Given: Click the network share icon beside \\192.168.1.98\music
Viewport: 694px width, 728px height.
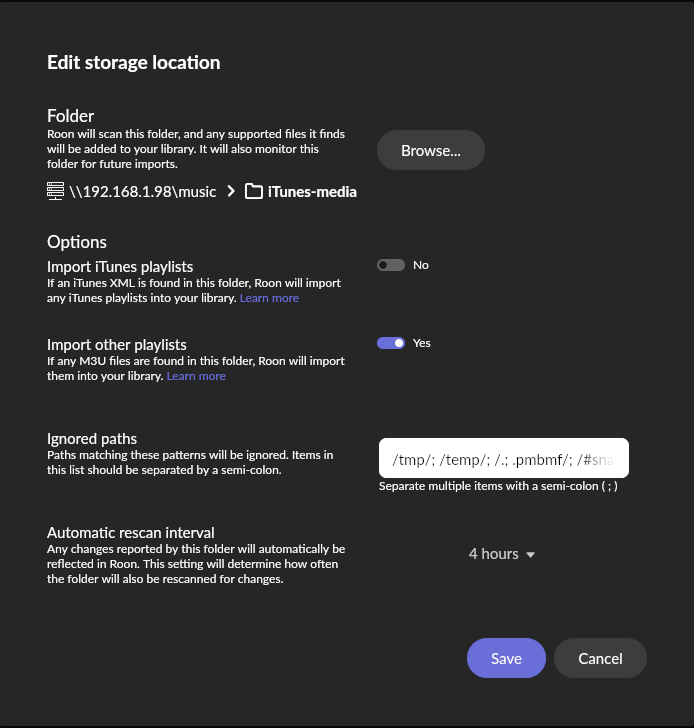Looking at the screenshot, I should click(x=56, y=191).
